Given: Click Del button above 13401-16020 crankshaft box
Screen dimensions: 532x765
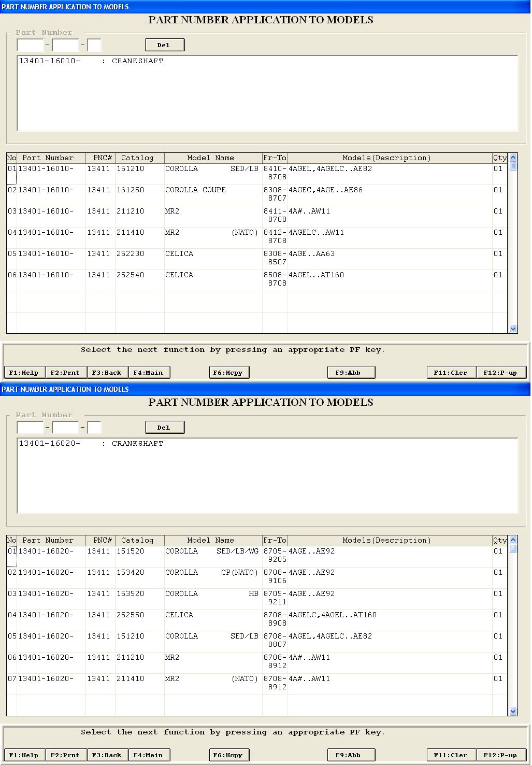Looking at the screenshot, I should coord(164,428).
